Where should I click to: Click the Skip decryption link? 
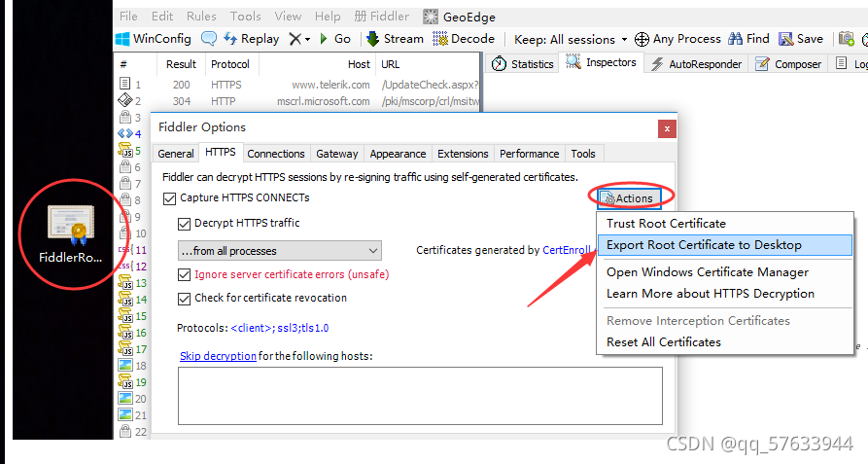point(218,356)
